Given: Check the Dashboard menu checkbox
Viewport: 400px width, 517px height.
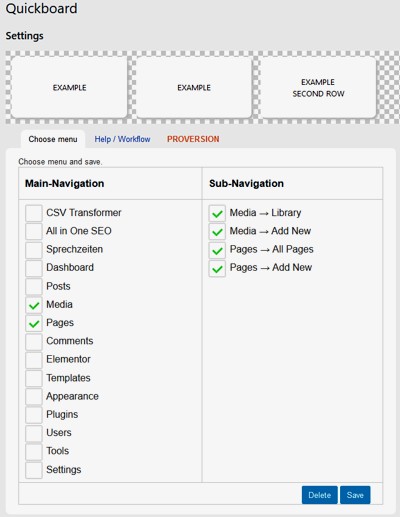Looking at the screenshot, I should (34, 268).
